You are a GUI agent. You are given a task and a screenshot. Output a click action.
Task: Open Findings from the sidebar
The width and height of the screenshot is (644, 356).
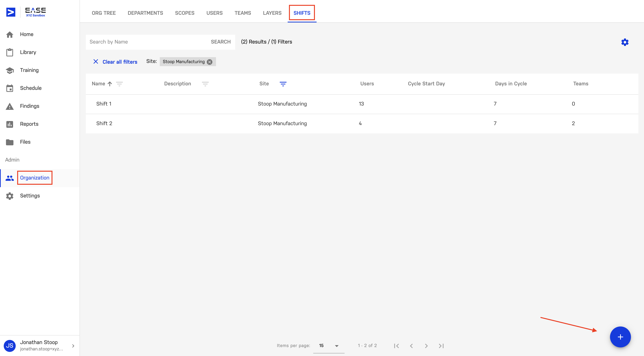pyautogui.click(x=29, y=106)
